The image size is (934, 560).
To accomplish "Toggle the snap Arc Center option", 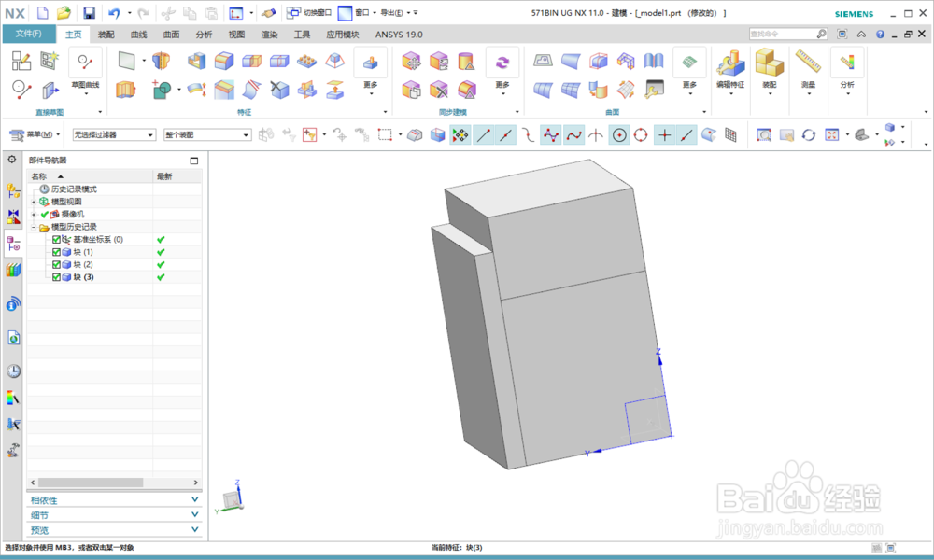I will tap(619, 135).
